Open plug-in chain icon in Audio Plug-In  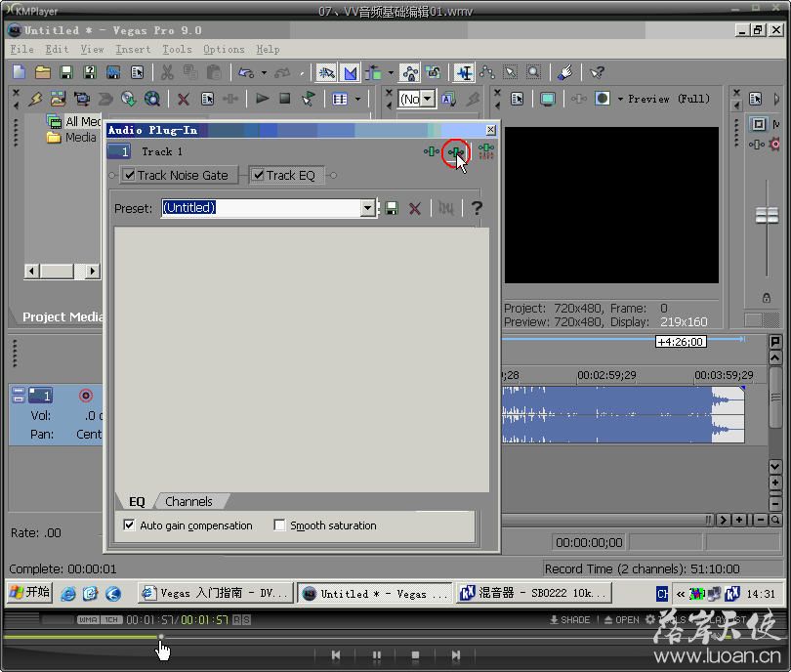pos(432,150)
